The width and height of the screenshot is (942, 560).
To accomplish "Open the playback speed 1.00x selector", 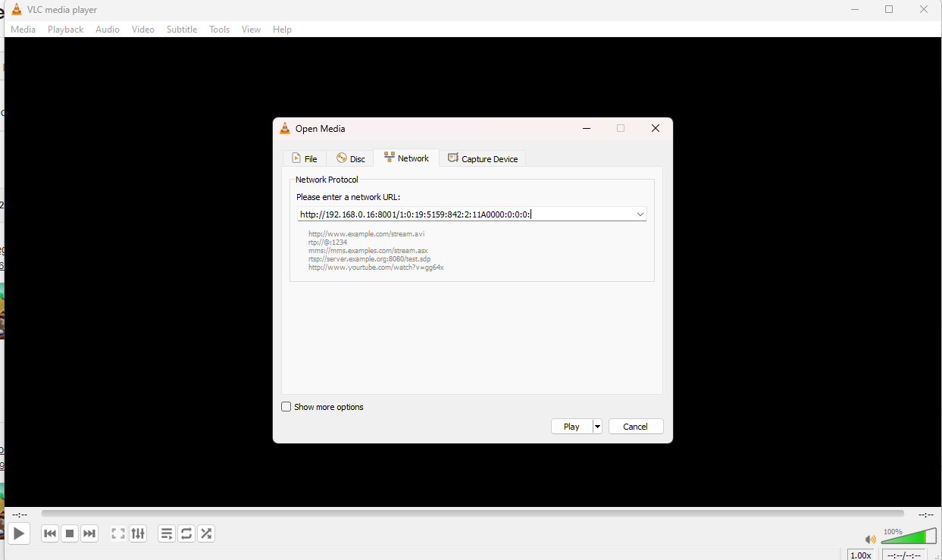I will [x=860, y=555].
